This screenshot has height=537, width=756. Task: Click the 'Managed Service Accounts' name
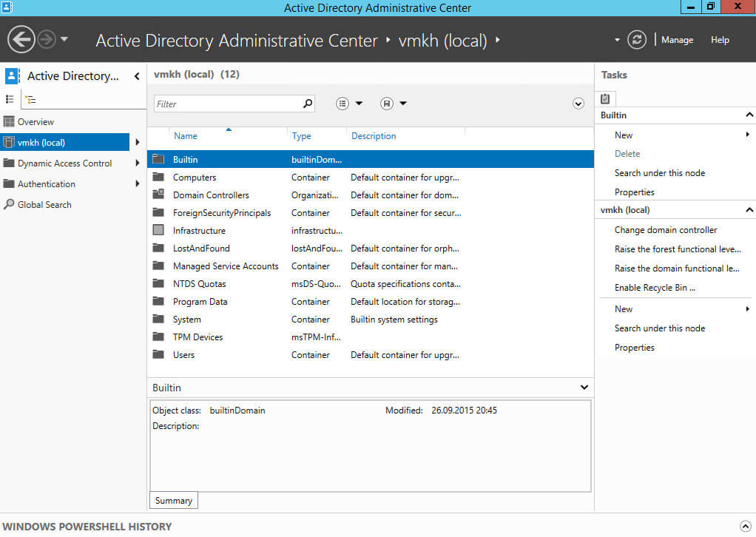point(226,266)
